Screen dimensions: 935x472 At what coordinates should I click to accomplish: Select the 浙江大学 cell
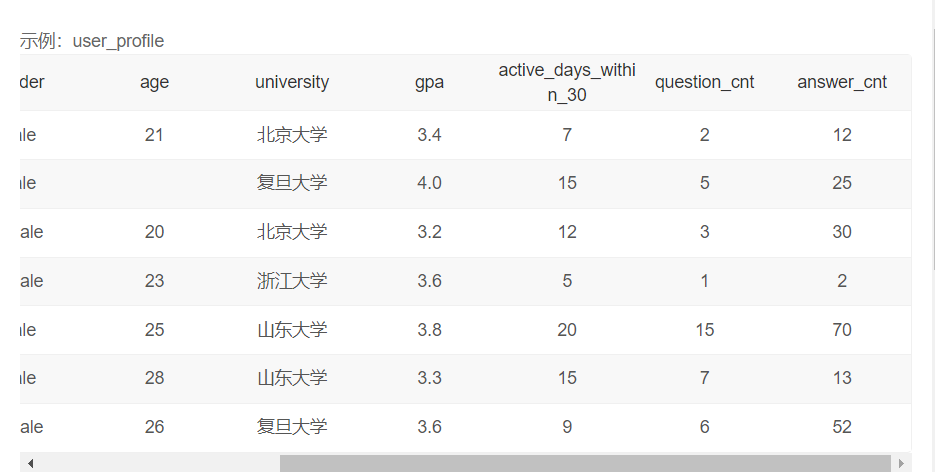292,281
